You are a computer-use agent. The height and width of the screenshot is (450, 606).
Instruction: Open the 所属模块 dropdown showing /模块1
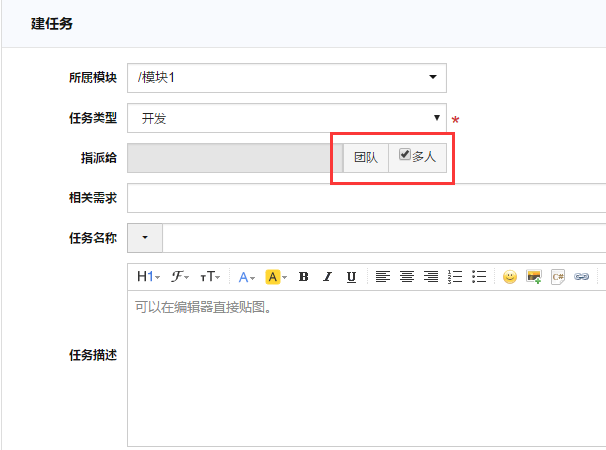(x=287, y=78)
